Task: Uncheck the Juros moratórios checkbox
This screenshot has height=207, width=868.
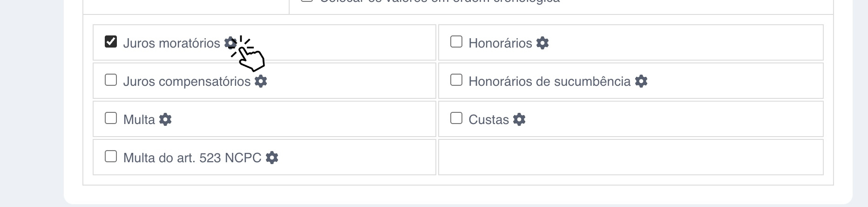Action: (x=111, y=42)
